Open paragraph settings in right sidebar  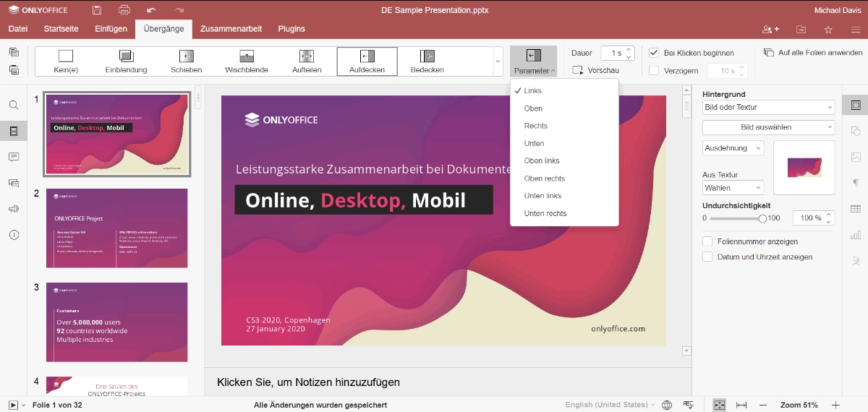coord(856,183)
